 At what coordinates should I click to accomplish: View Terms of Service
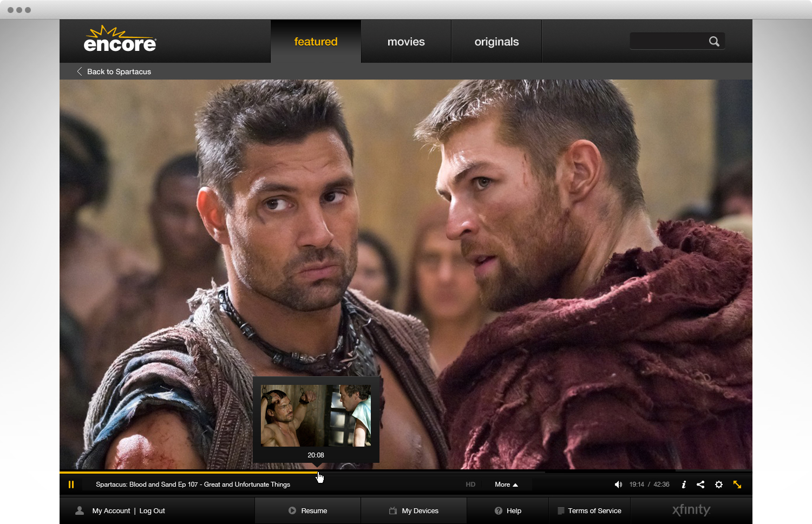coord(590,510)
